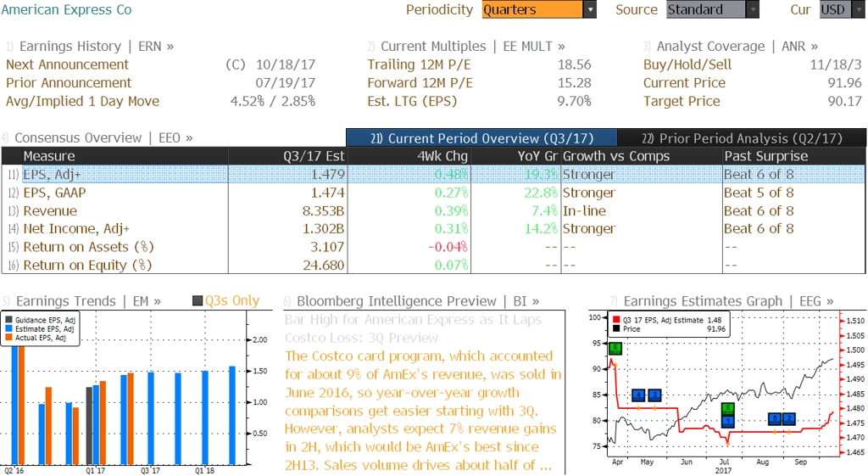
Task: Click the blue Estimate EPS legend swatch
Action: pyautogui.click(x=8, y=329)
